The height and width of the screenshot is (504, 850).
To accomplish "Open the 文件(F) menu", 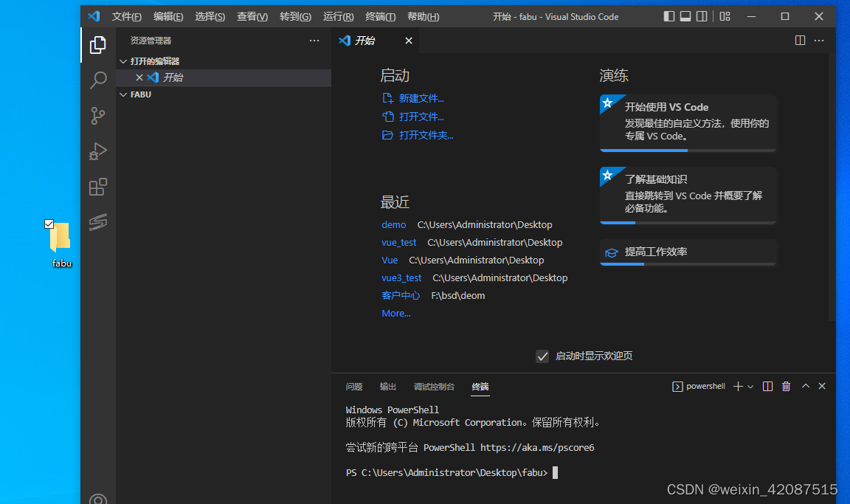I will click(126, 17).
